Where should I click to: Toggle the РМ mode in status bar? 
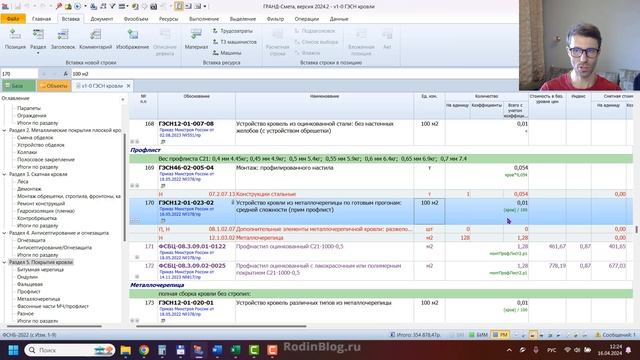click(x=500, y=335)
